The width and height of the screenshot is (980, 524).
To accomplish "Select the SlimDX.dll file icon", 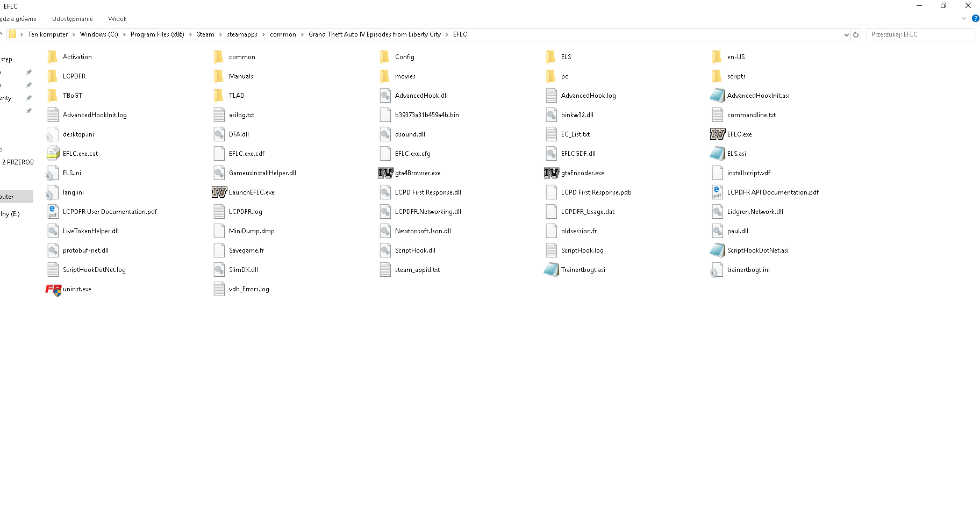I will tap(219, 270).
